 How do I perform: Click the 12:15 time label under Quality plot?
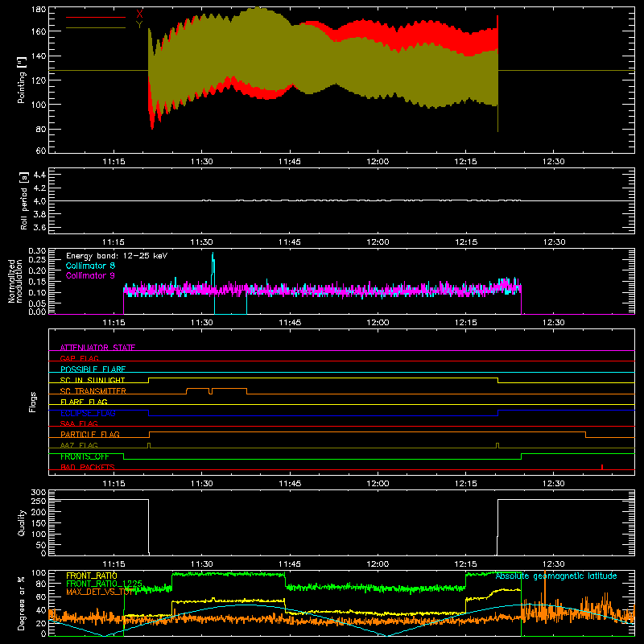pyautogui.click(x=466, y=564)
